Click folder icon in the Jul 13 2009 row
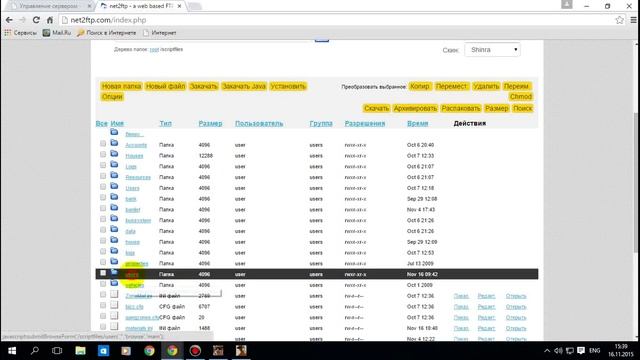 [114, 262]
